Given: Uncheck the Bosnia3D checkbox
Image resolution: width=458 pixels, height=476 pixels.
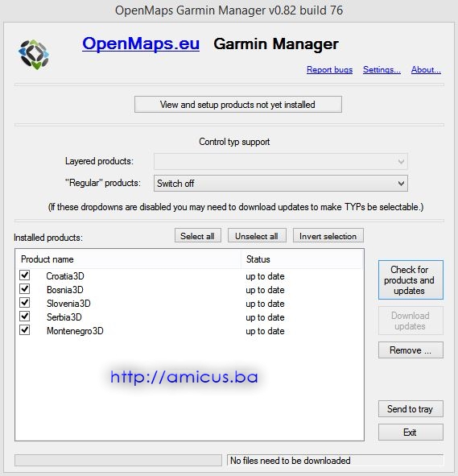Looking at the screenshot, I should (25, 288).
